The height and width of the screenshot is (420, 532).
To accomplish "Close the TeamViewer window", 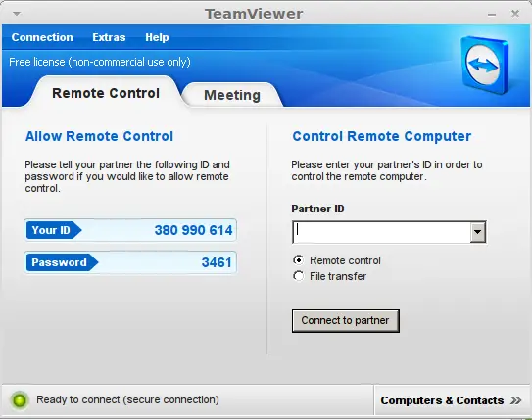I will [x=515, y=14].
